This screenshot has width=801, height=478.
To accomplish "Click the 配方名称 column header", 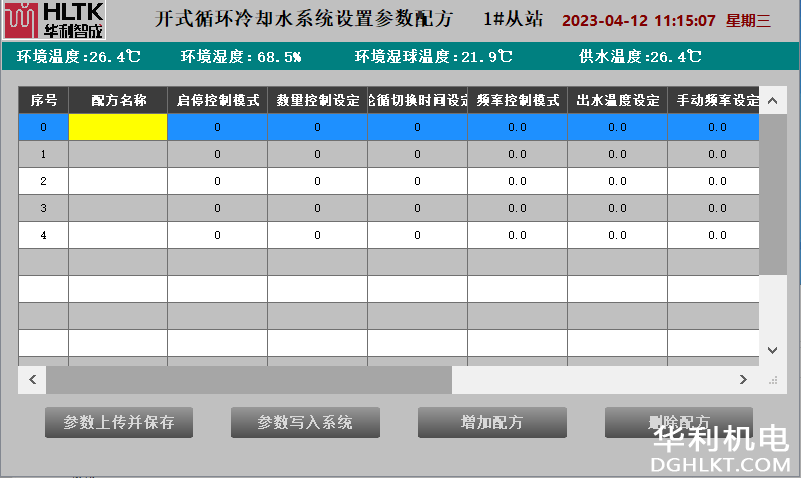I will click(118, 100).
